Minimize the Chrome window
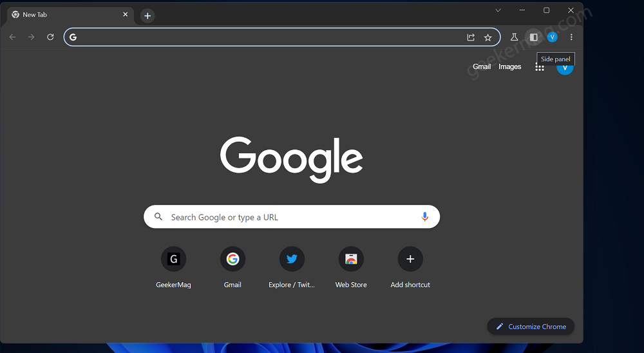This screenshot has width=644, height=353. coord(522,10)
